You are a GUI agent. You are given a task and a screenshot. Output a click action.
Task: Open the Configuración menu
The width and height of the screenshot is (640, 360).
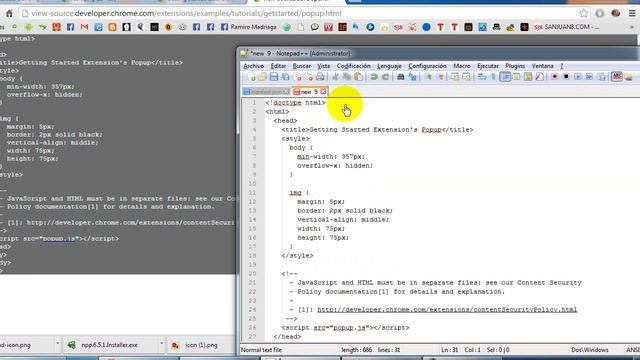point(427,66)
